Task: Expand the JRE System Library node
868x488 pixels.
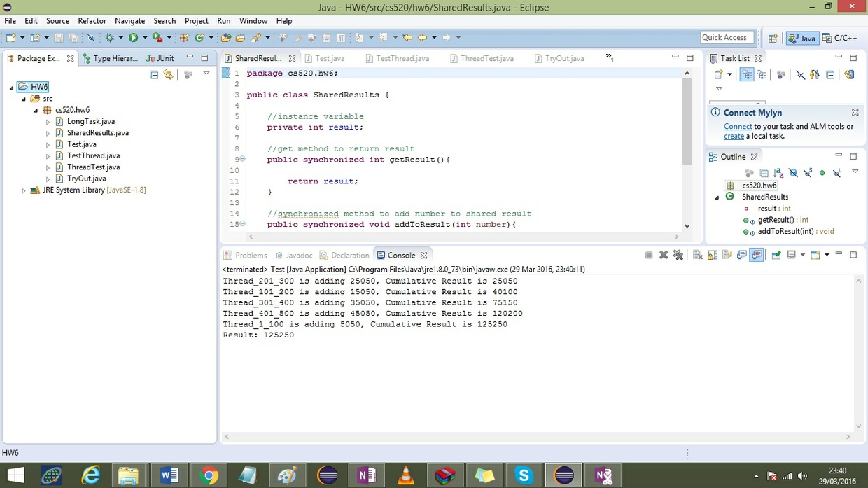Action: 23,190
